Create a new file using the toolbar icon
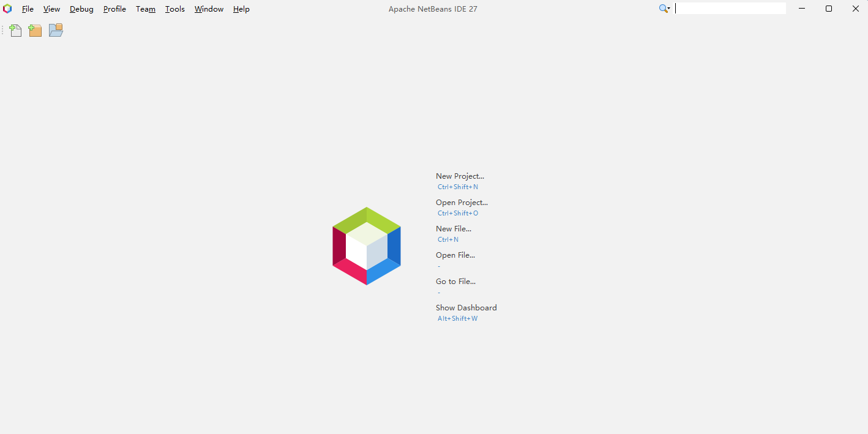Viewport: 868px width, 434px height. (x=15, y=30)
